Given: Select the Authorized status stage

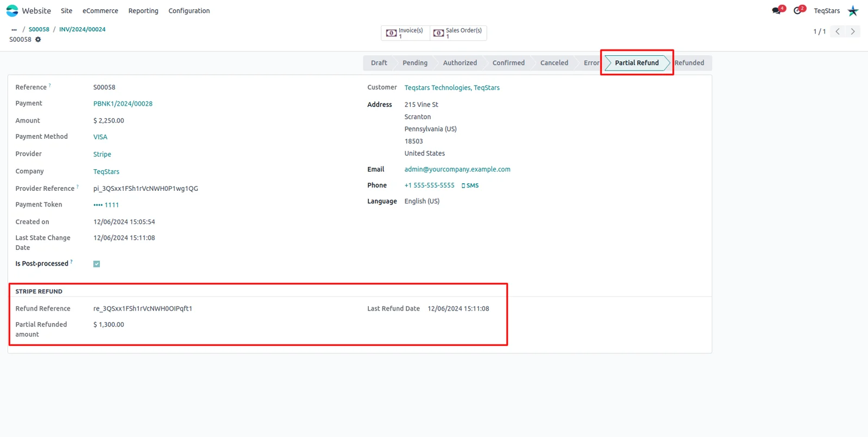Looking at the screenshot, I should coord(460,63).
